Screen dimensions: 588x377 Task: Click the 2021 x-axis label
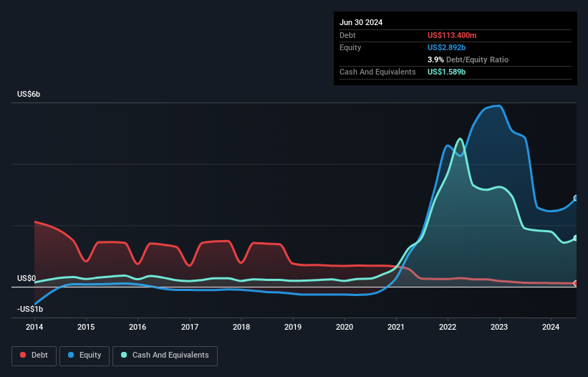tap(396, 327)
